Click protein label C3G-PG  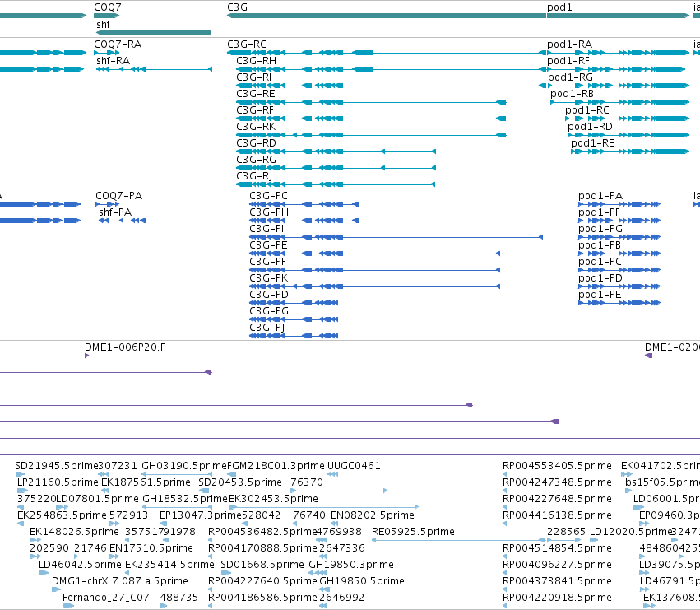(x=269, y=311)
